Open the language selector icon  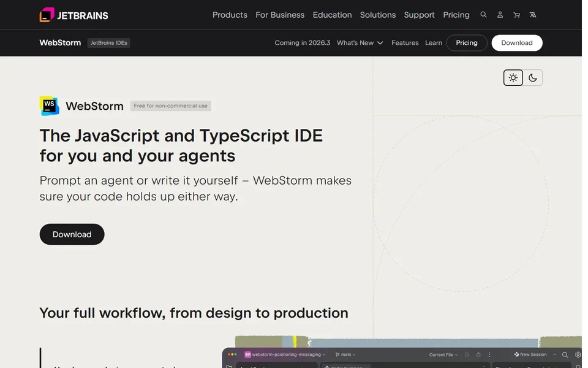[532, 15]
